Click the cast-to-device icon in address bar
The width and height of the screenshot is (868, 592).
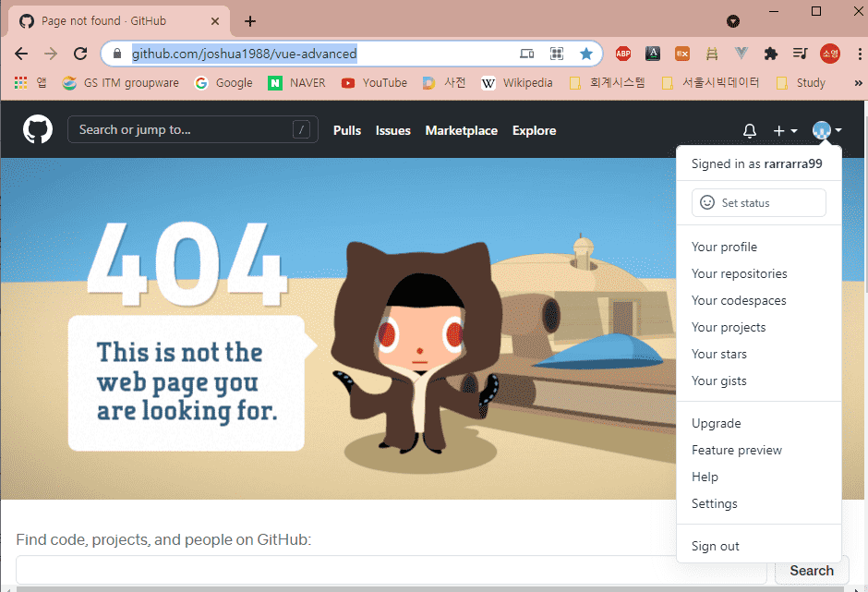[527, 54]
